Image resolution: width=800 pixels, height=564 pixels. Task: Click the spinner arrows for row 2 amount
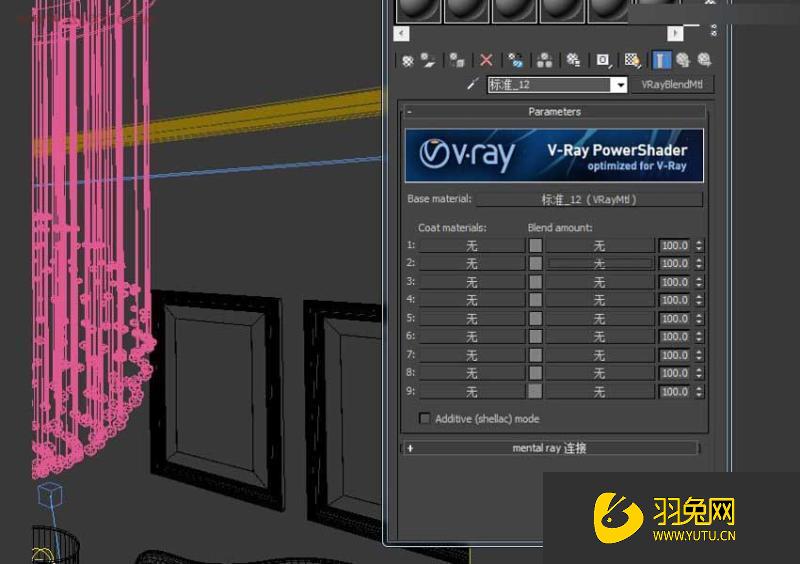pos(699,264)
